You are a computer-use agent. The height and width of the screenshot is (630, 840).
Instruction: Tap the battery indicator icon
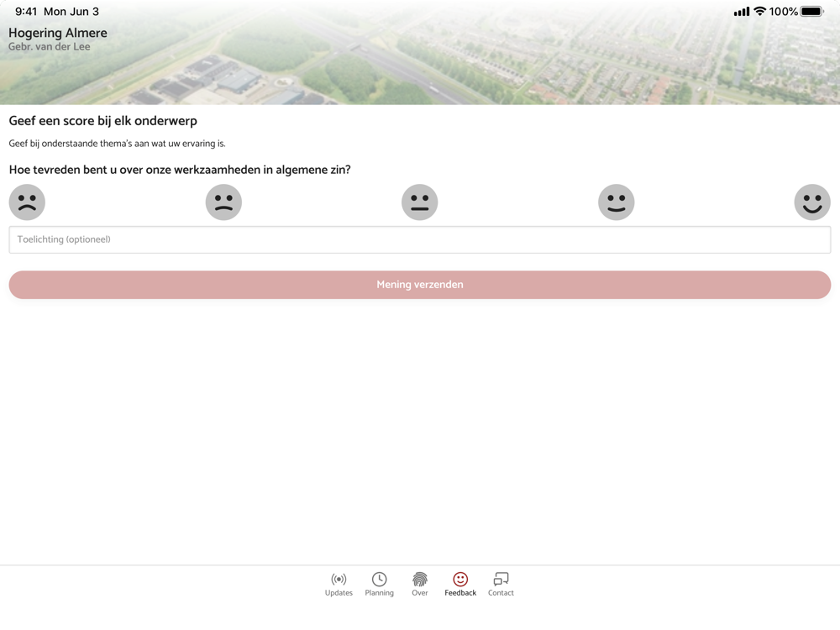tap(812, 11)
